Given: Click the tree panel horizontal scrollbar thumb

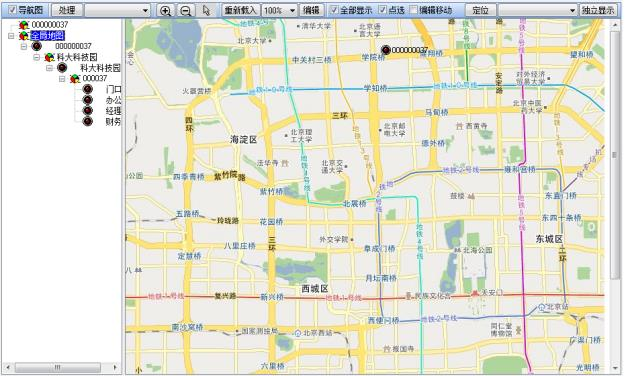Looking at the screenshot, I should point(58,367).
